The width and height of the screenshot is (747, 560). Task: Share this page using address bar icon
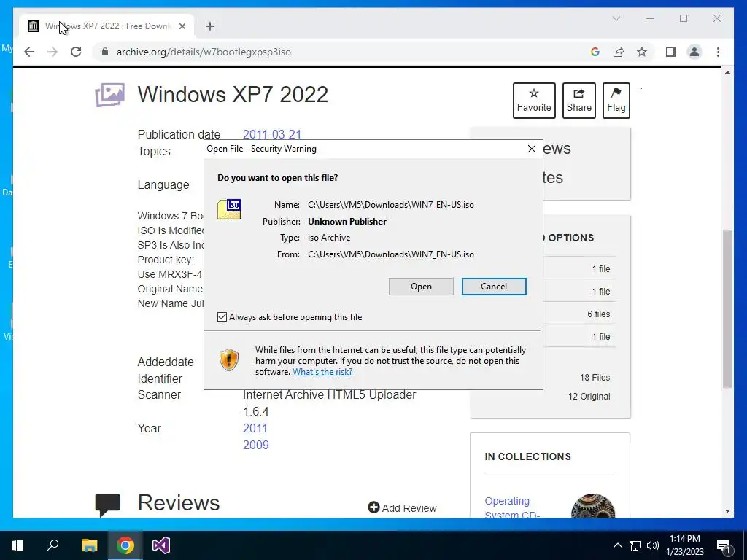(619, 52)
